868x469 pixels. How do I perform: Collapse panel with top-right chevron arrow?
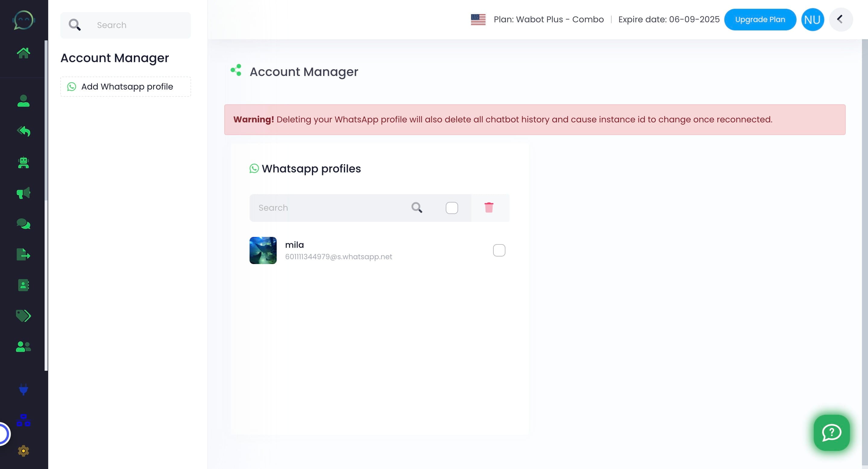[x=840, y=19]
